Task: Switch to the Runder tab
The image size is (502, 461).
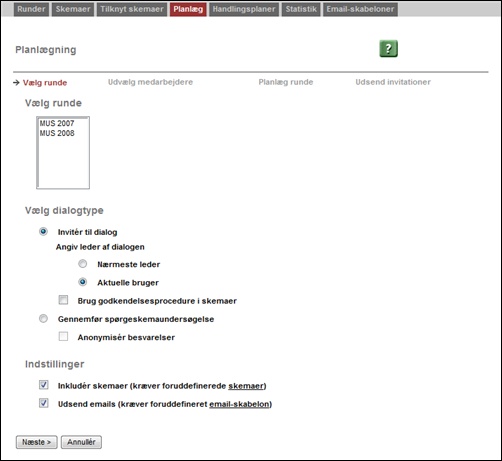Action: click(x=31, y=9)
